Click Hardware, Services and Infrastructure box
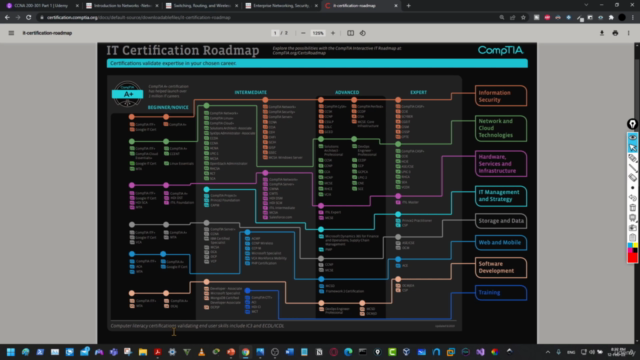640x360 pixels. [501, 164]
